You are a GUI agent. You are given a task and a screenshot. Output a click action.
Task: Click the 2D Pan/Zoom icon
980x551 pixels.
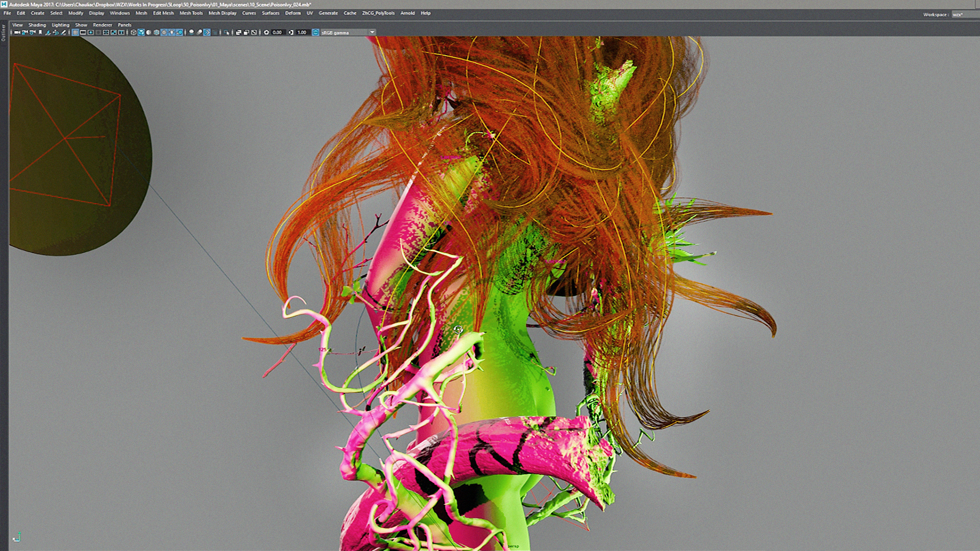[x=56, y=32]
